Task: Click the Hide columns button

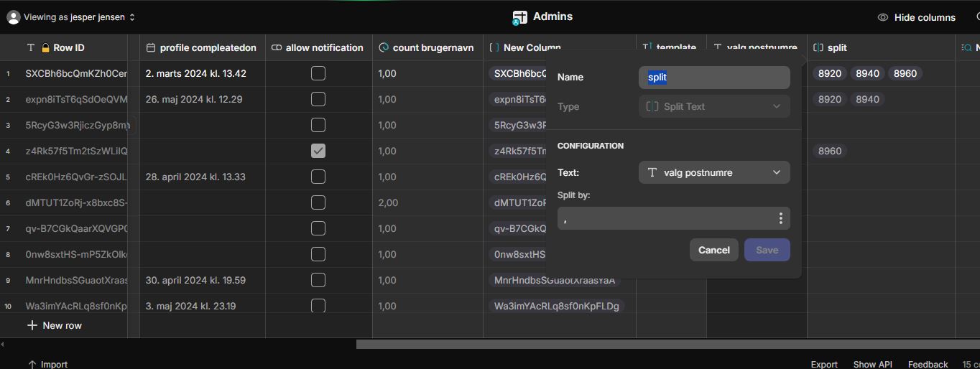Action: 917,17
